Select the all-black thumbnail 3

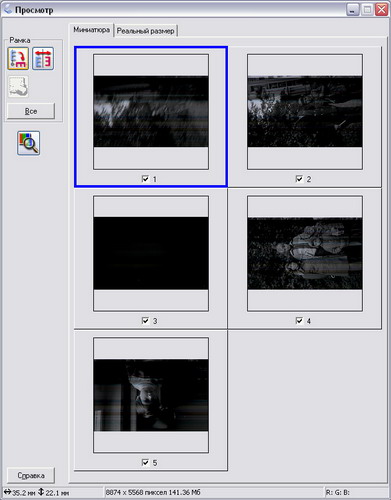click(x=151, y=253)
